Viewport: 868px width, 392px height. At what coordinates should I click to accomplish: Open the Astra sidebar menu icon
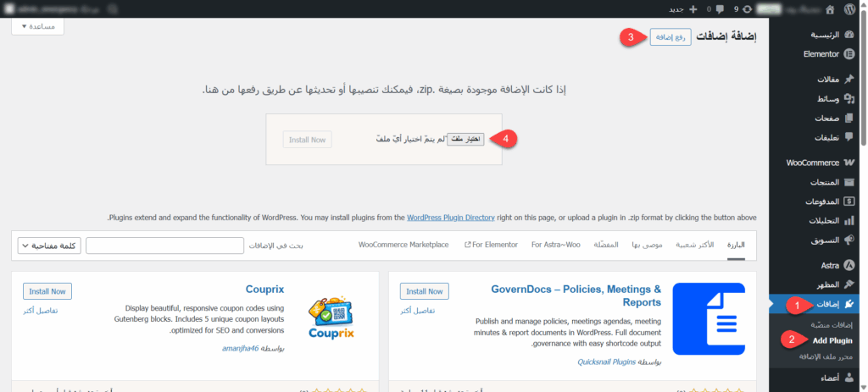[x=849, y=266]
